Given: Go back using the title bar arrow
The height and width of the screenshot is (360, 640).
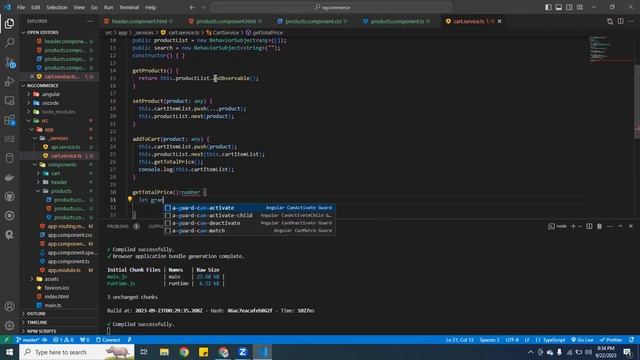Looking at the screenshot, I should (192, 7).
